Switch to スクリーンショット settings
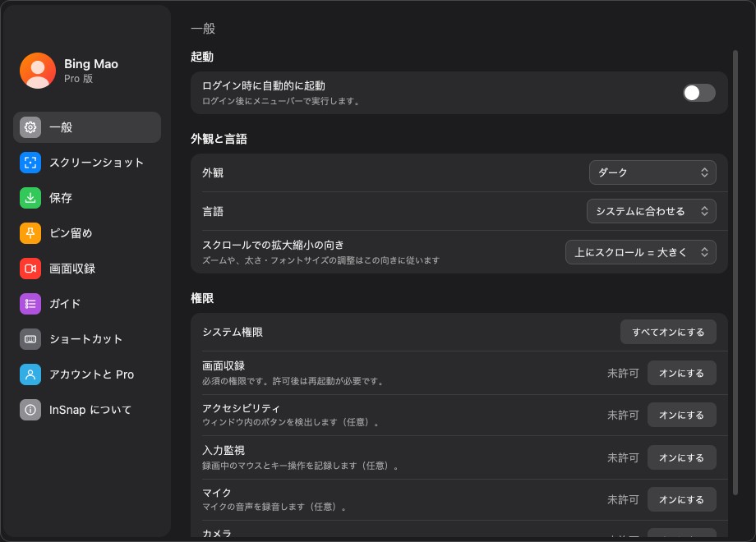This screenshot has height=542, width=756. click(x=87, y=163)
